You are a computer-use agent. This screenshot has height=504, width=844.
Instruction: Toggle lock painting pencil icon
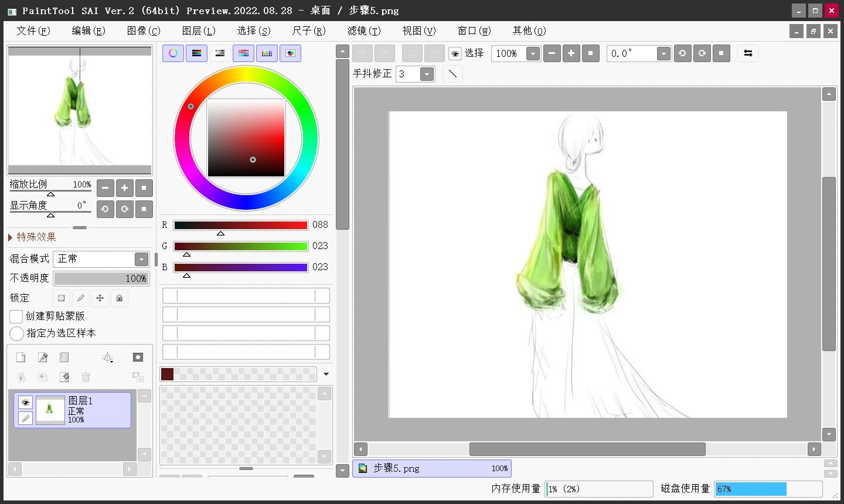point(81,298)
